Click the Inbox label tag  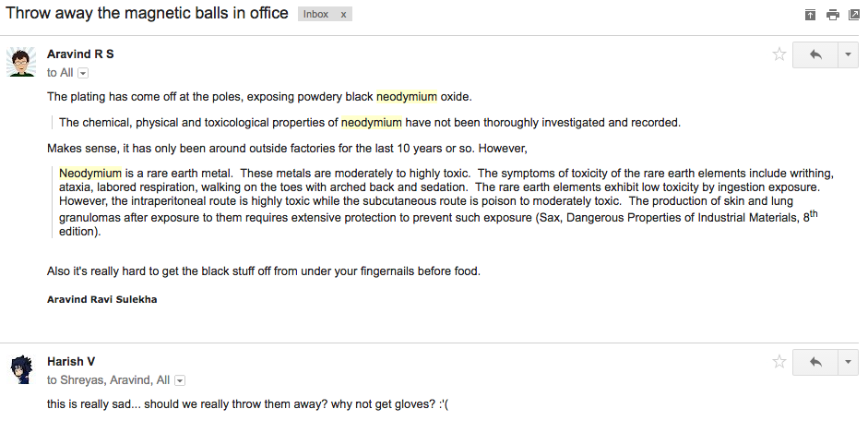tap(315, 15)
